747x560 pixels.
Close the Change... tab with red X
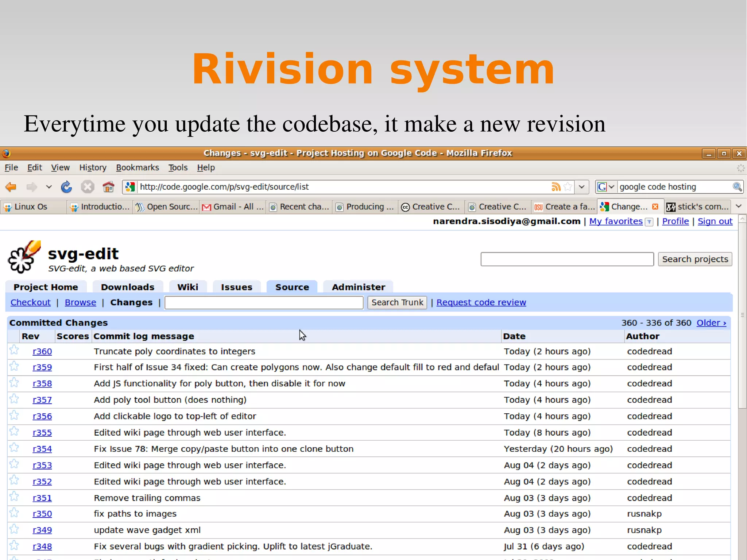(x=655, y=207)
